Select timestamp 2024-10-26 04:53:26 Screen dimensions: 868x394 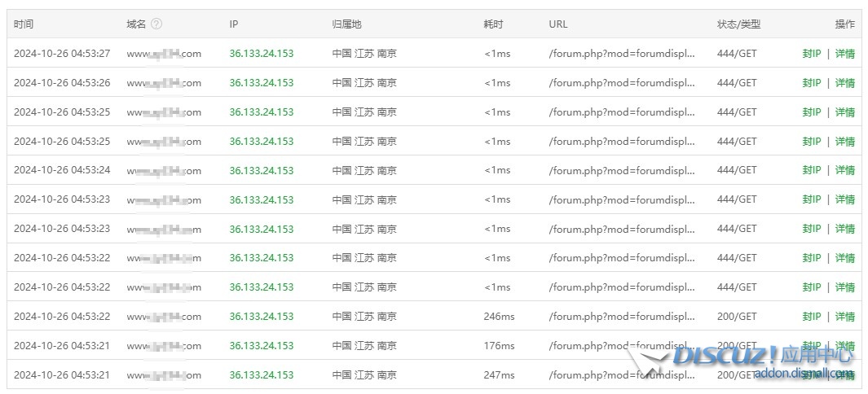62,83
